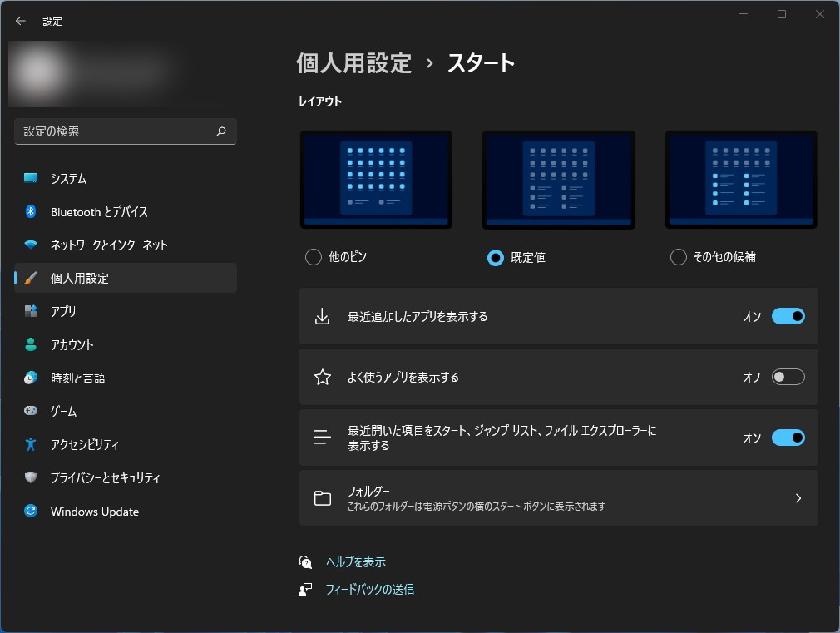The image size is (840, 633).
Task: Click the search magnifier icon
Action: [220, 131]
